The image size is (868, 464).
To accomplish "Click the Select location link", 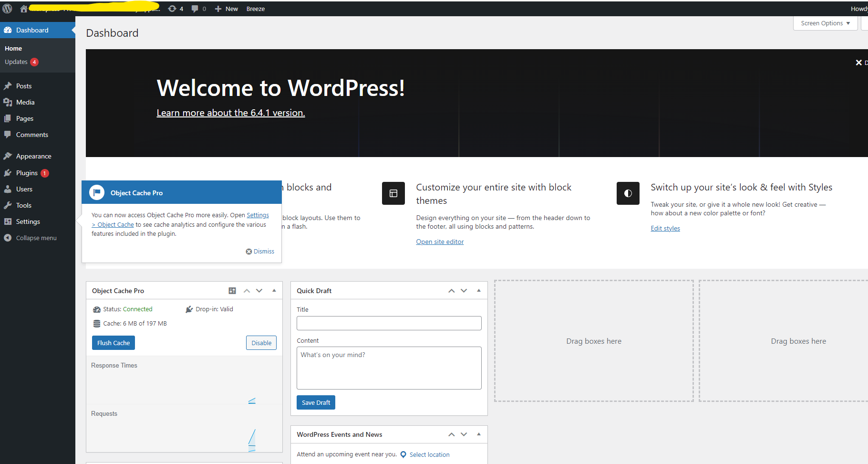I will tap(429, 454).
